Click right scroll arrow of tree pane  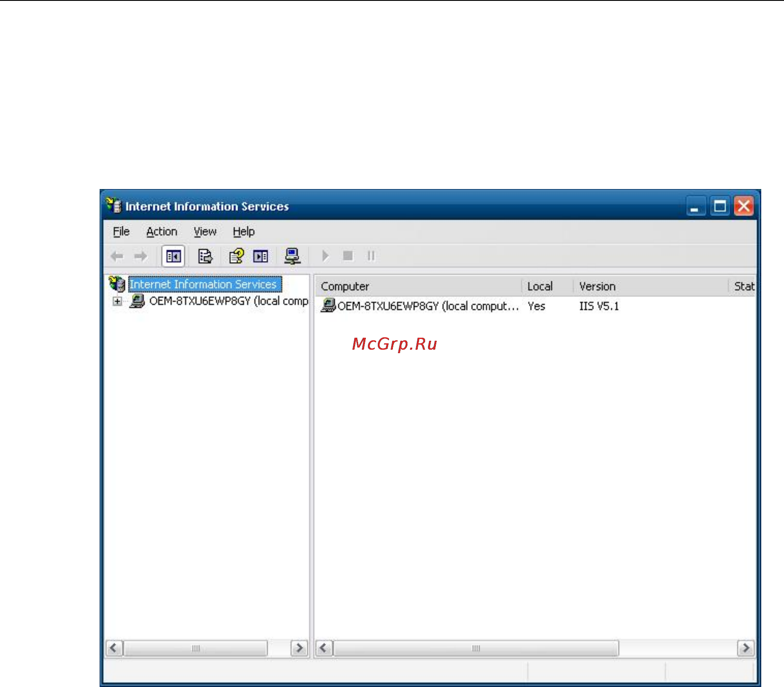click(x=299, y=648)
